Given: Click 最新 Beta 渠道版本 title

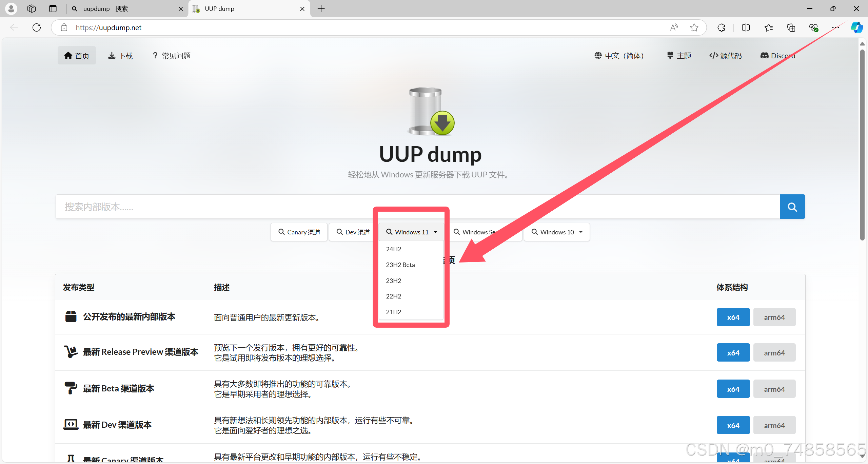Looking at the screenshot, I should (x=119, y=388).
